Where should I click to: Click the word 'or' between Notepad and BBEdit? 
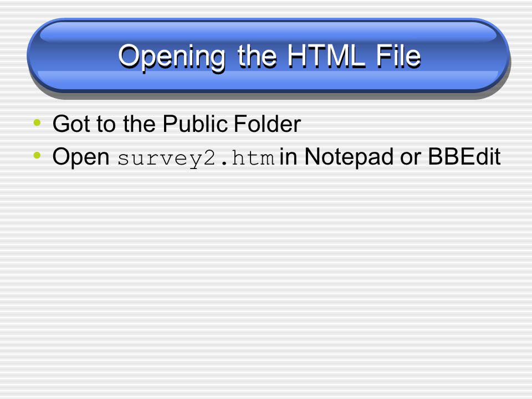click(411, 159)
